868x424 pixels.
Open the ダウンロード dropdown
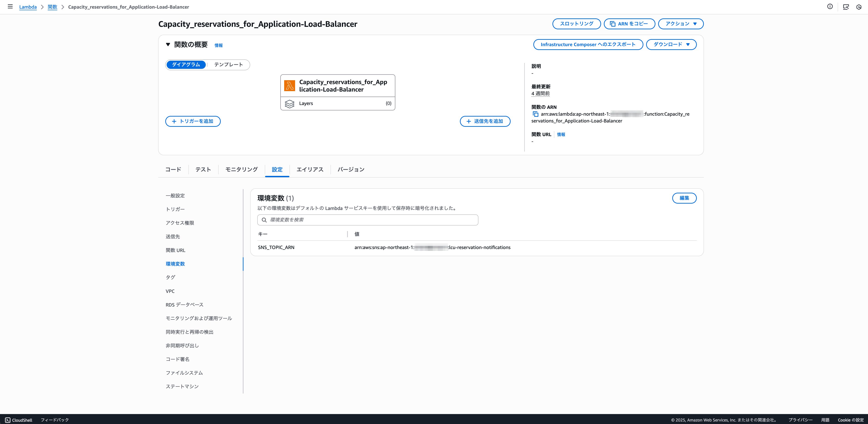tap(671, 45)
